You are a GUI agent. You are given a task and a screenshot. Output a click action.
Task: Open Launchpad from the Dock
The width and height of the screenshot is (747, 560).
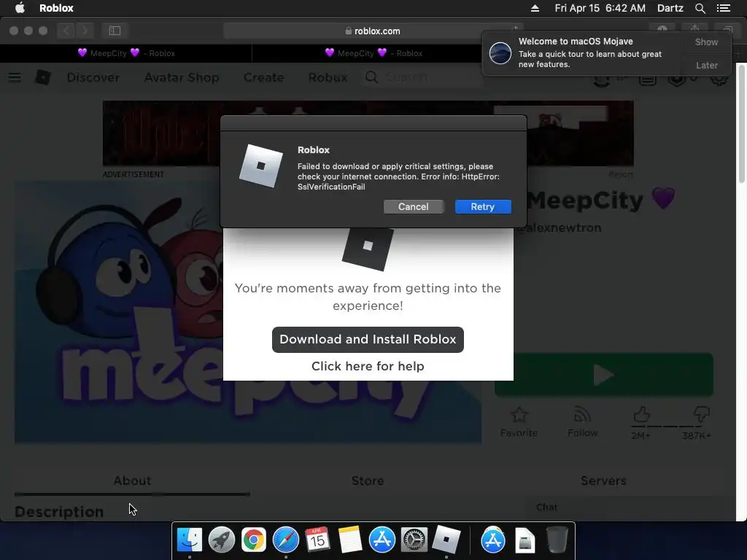click(222, 540)
